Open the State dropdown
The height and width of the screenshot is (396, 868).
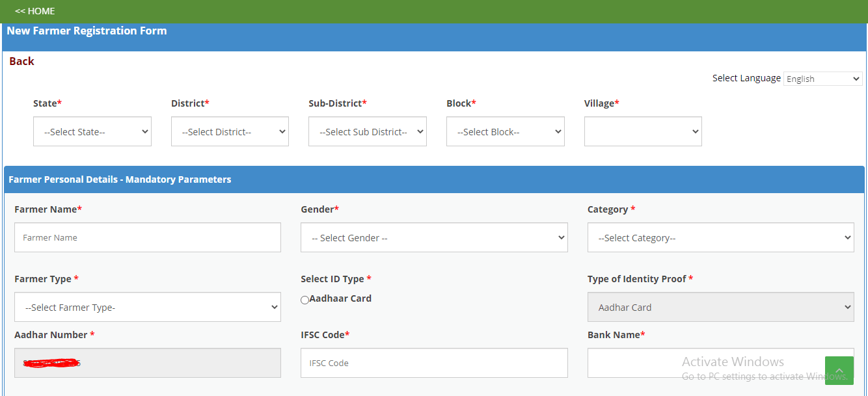pyautogui.click(x=92, y=132)
